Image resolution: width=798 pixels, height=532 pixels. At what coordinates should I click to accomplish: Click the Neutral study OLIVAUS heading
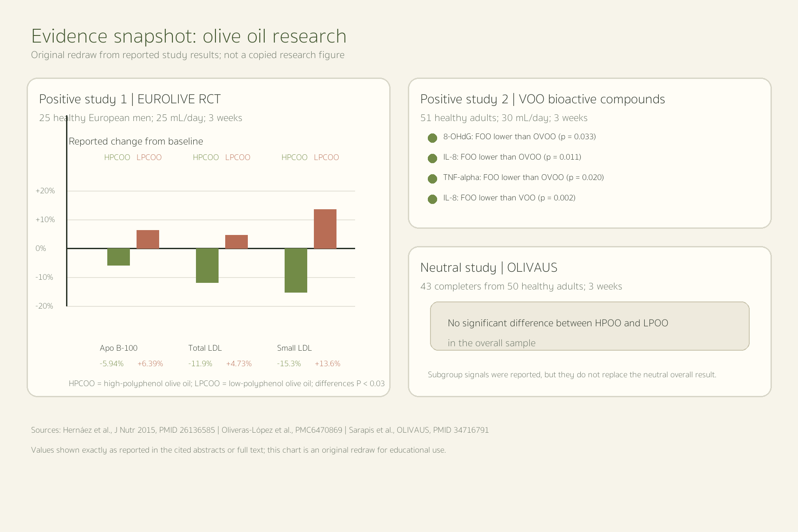(x=489, y=268)
